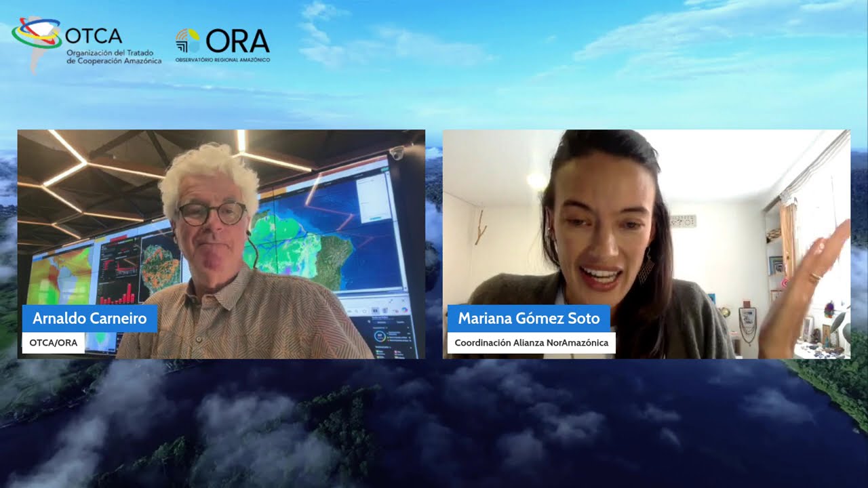Click 'Organización del Tratado de Cooperación Amazónica' text

[114, 57]
